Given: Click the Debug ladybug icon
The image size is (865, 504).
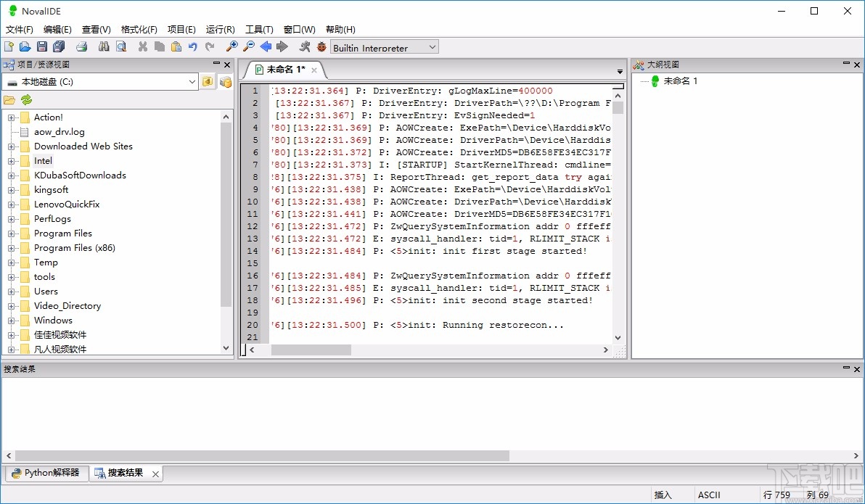Looking at the screenshot, I should coord(321,47).
